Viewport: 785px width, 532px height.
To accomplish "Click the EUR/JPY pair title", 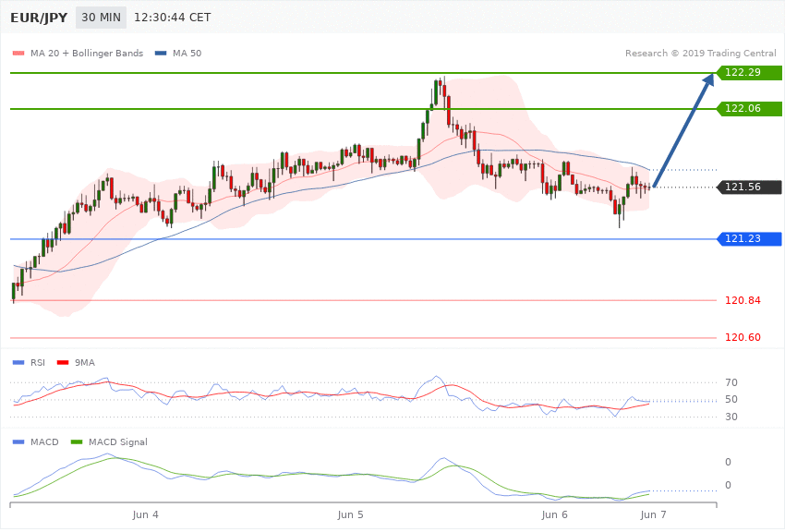I will (39, 18).
